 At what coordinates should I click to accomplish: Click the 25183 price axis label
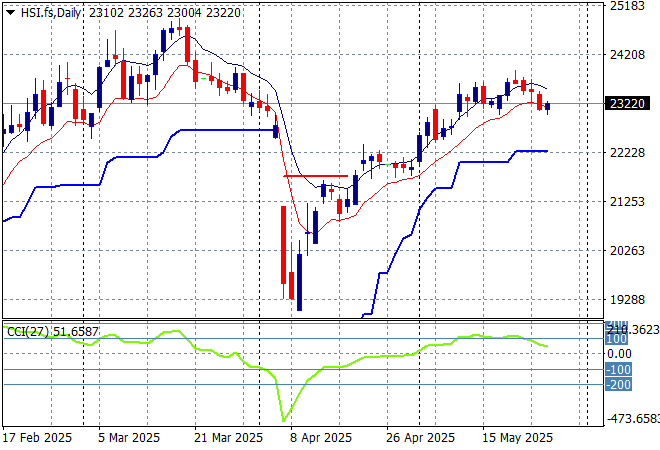(x=627, y=6)
